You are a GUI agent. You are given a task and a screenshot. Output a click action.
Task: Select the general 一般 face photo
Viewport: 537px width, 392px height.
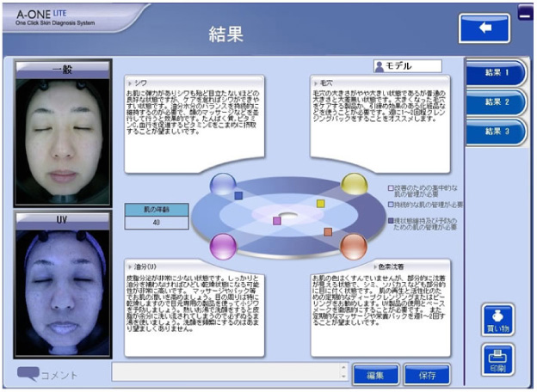(63, 142)
